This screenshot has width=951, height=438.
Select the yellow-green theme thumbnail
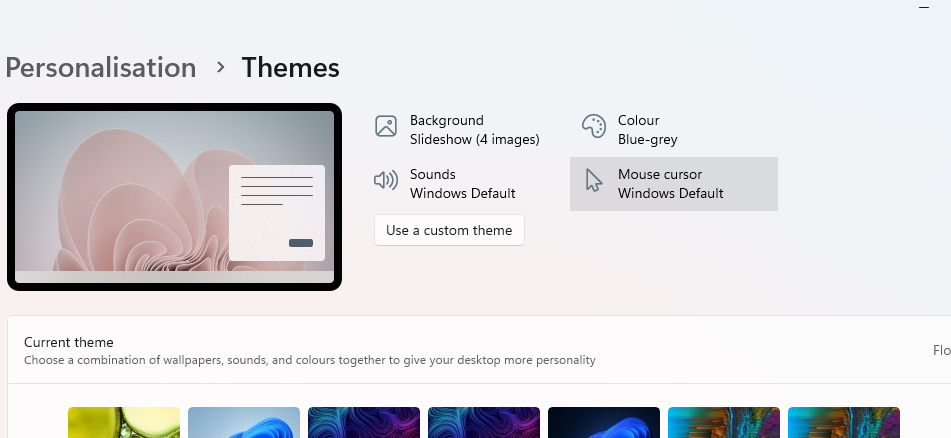124,423
